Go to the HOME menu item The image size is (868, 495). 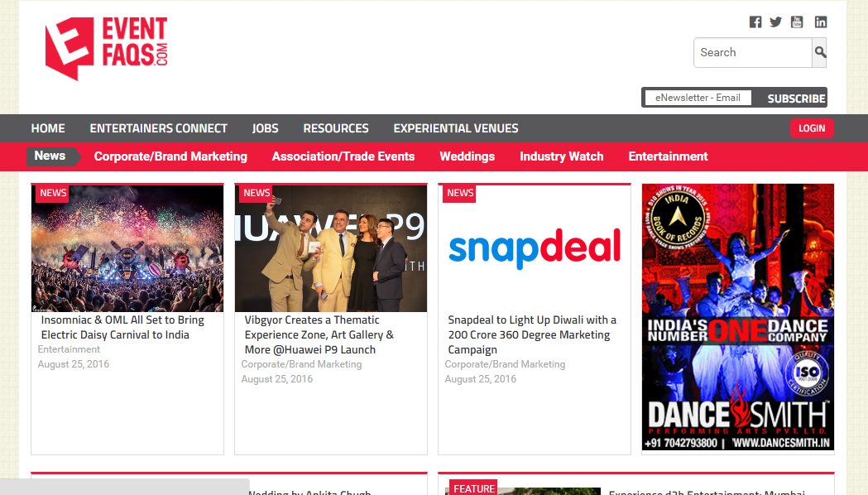click(x=48, y=128)
